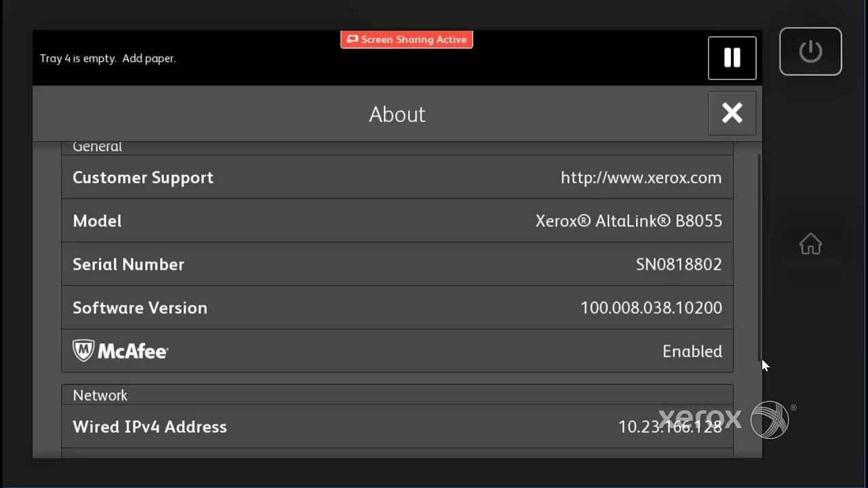The image size is (868, 488).
Task: Go to Home via house icon
Action: tap(810, 244)
